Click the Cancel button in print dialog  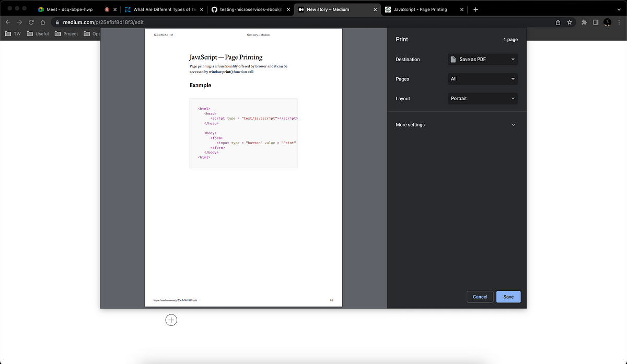[x=480, y=297]
